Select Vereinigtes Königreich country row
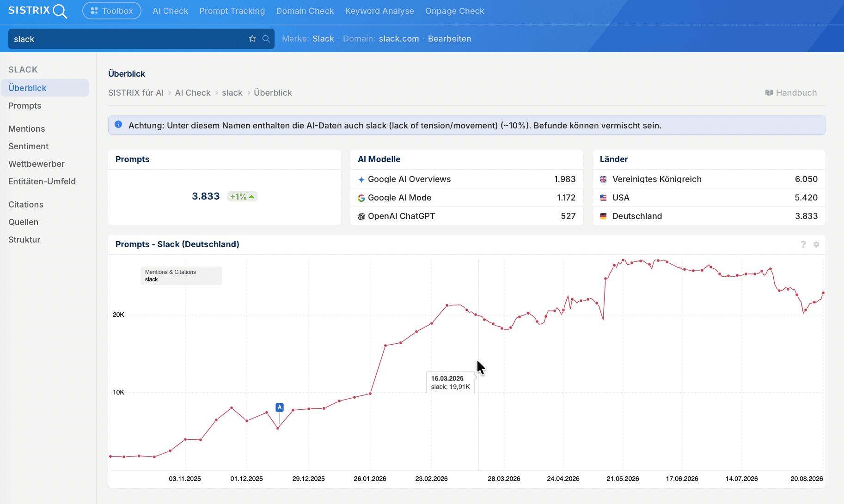The height and width of the screenshot is (504, 844). (709, 179)
